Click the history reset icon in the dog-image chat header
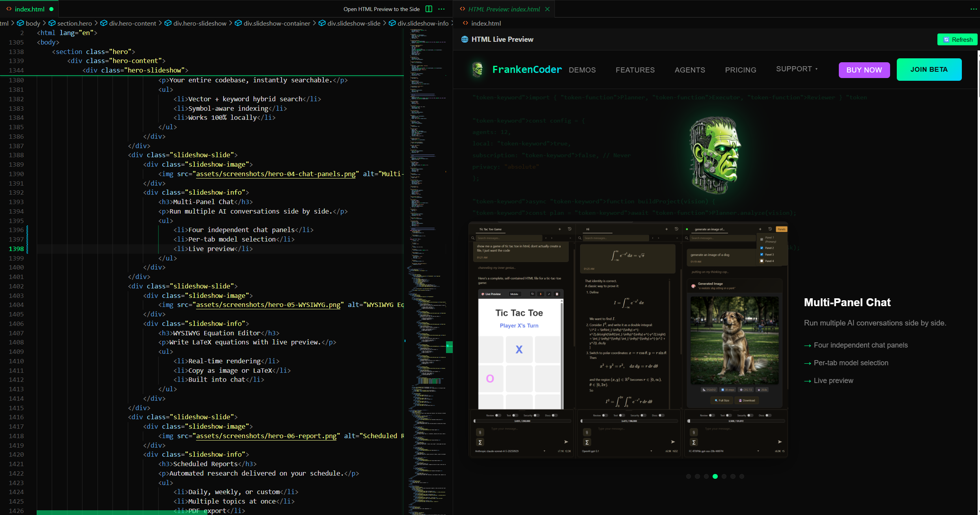 [x=770, y=229]
